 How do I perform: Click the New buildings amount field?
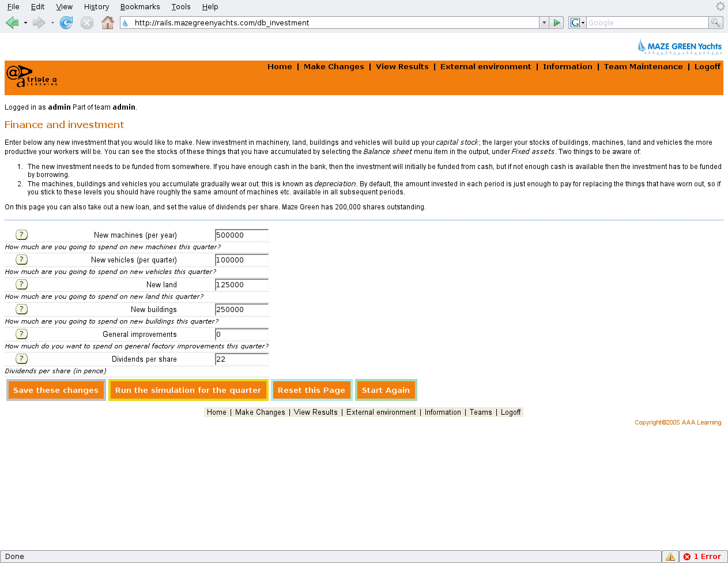tap(242, 310)
